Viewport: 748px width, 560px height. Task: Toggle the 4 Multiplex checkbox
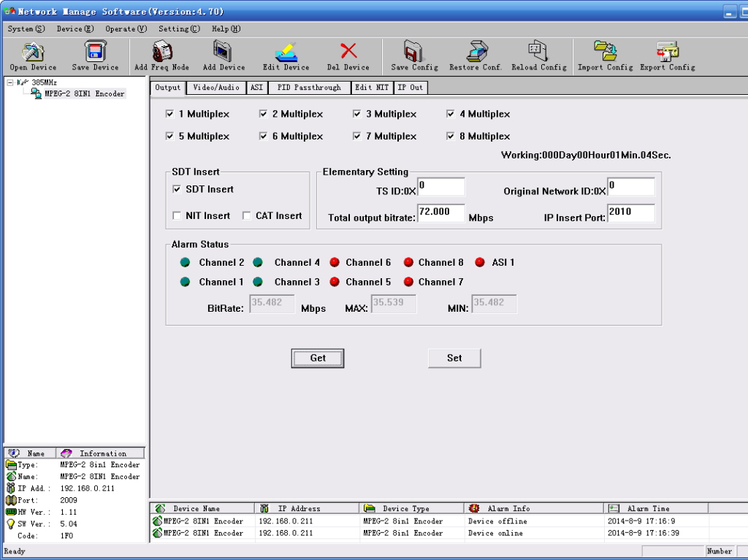click(x=450, y=113)
